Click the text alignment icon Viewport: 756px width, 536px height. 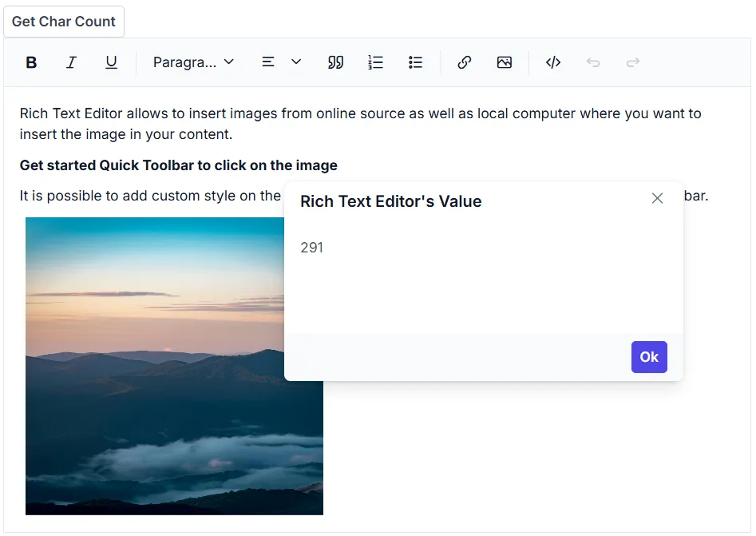268,62
